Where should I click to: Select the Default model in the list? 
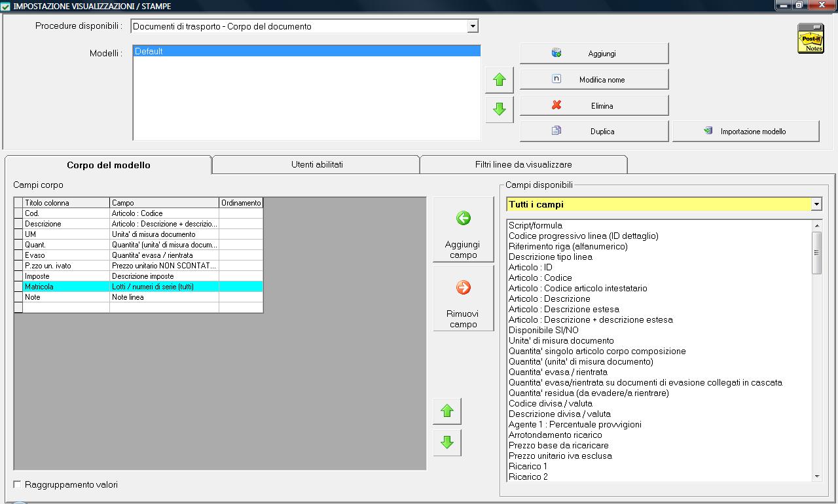tap(306, 51)
